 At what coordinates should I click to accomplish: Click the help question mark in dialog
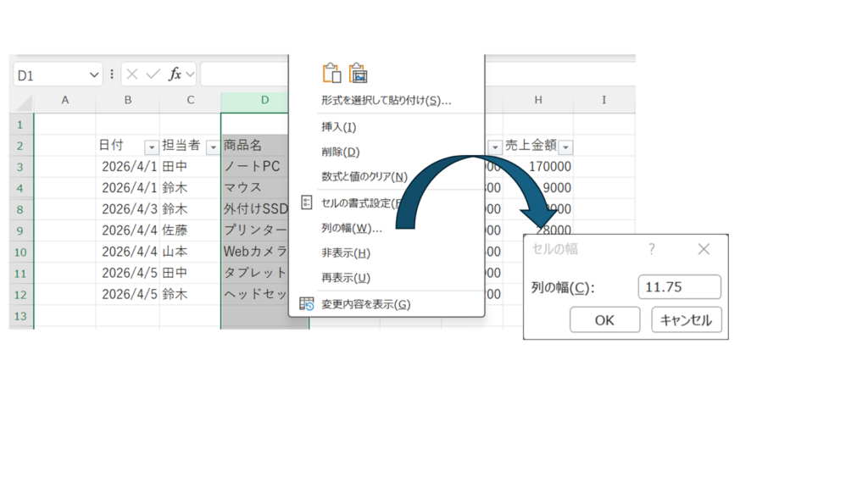pos(651,249)
